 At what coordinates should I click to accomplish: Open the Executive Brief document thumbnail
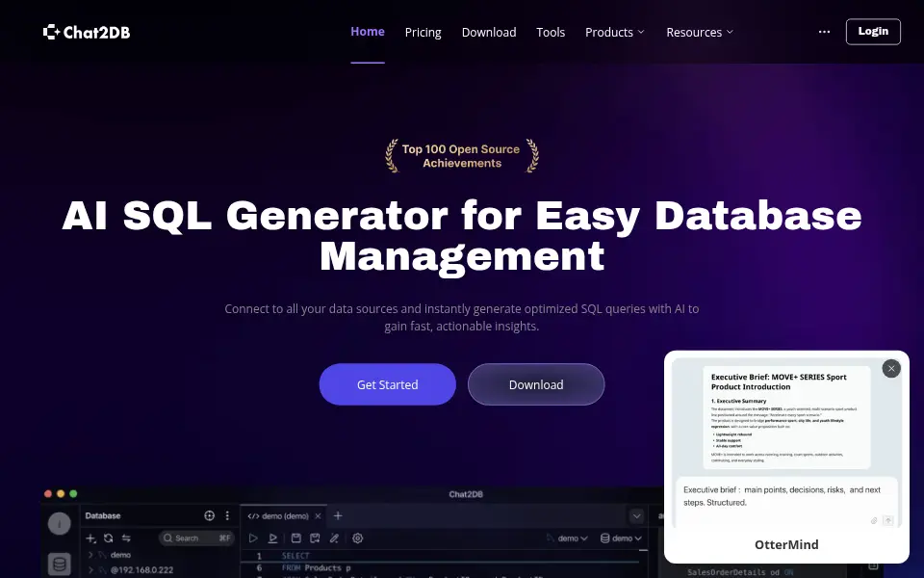click(786, 417)
